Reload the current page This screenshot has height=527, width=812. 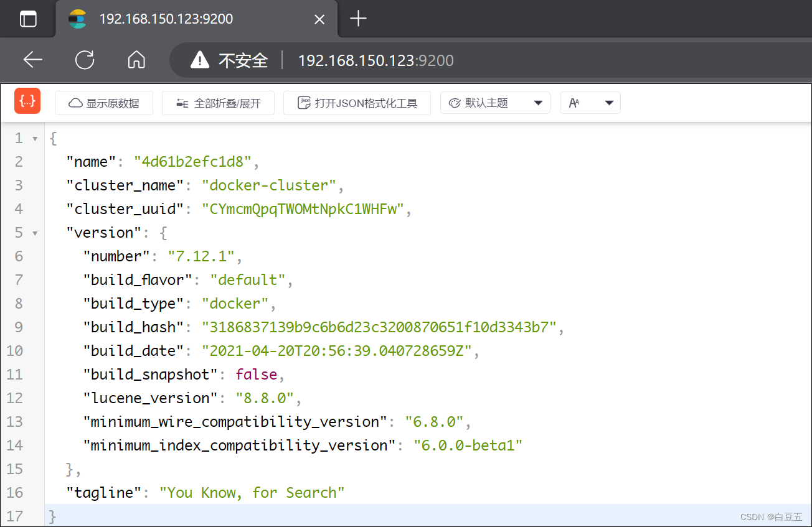(x=85, y=60)
